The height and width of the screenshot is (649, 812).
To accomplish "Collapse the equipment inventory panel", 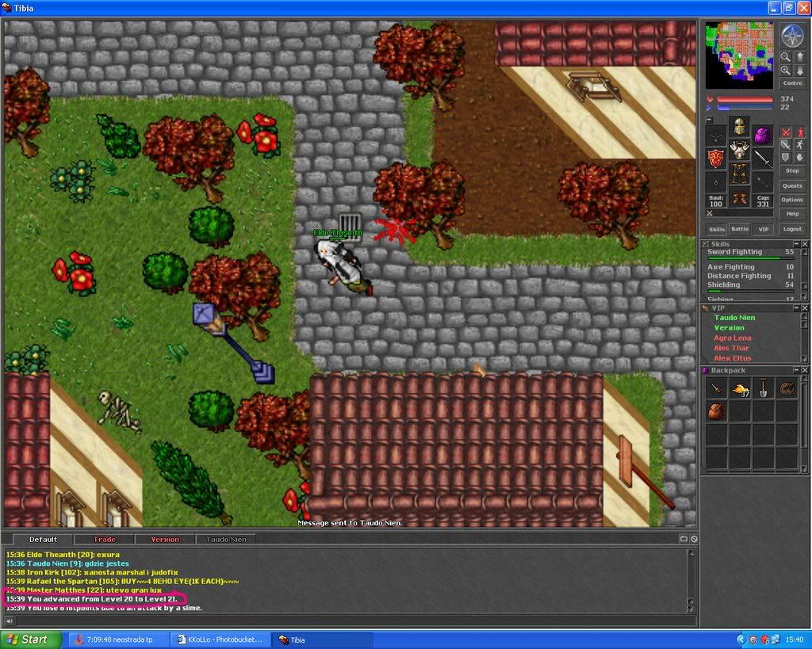I will coord(710,120).
